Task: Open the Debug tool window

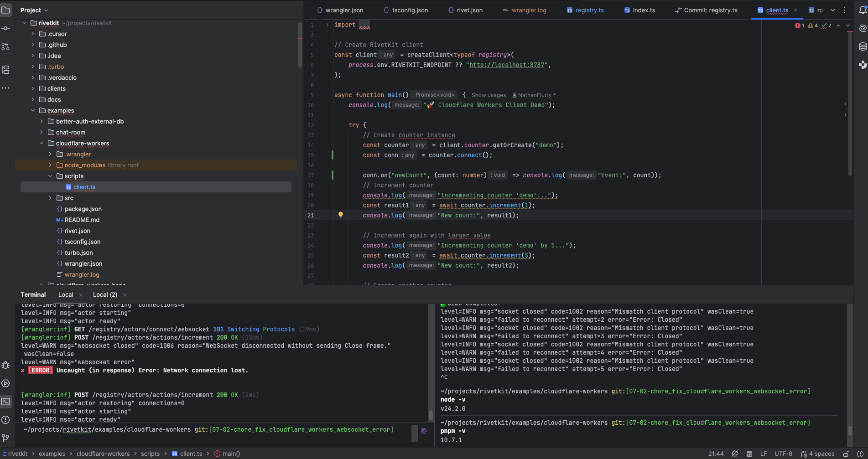Action: tap(5, 366)
